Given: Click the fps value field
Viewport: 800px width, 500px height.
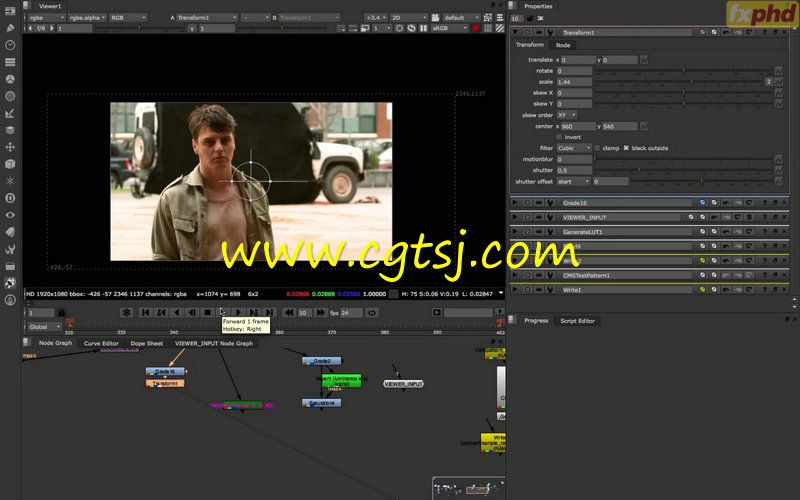Looking at the screenshot, I should click(x=352, y=312).
